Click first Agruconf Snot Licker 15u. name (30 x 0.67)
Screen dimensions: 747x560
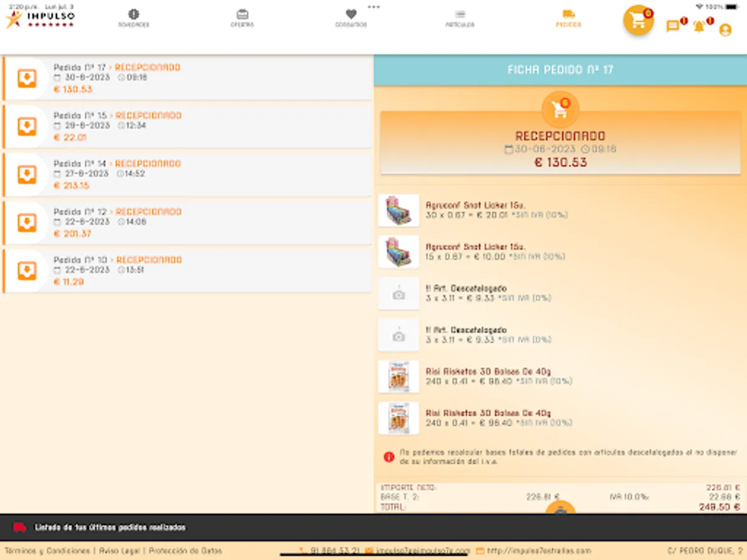point(476,205)
